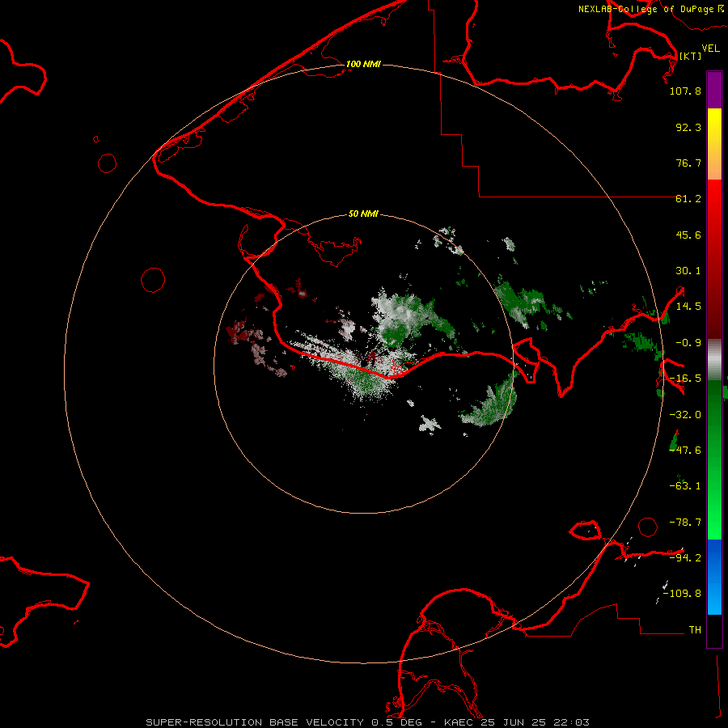Click the VEL legend title
Viewport: 728px width, 728px height.
tap(710, 49)
